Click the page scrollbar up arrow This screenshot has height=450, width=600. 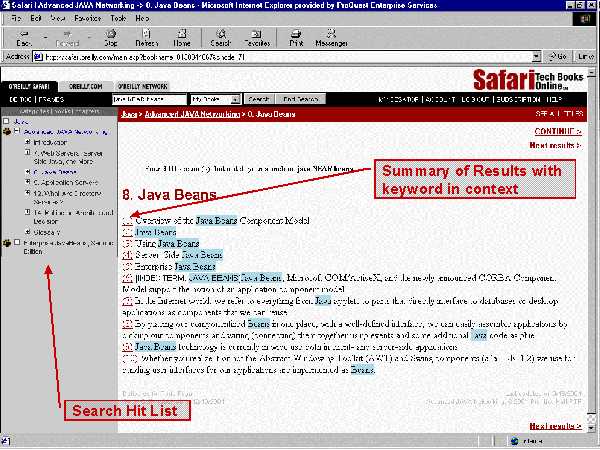(591, 72)
